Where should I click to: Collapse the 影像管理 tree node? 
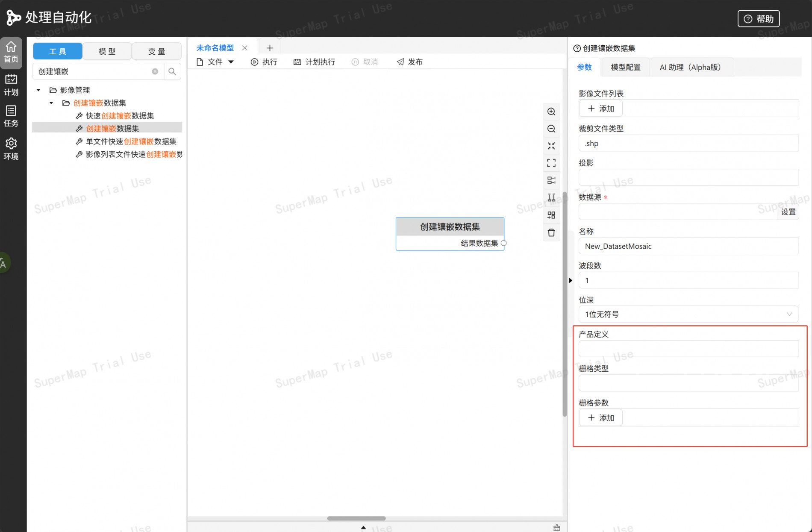[38, 90]
